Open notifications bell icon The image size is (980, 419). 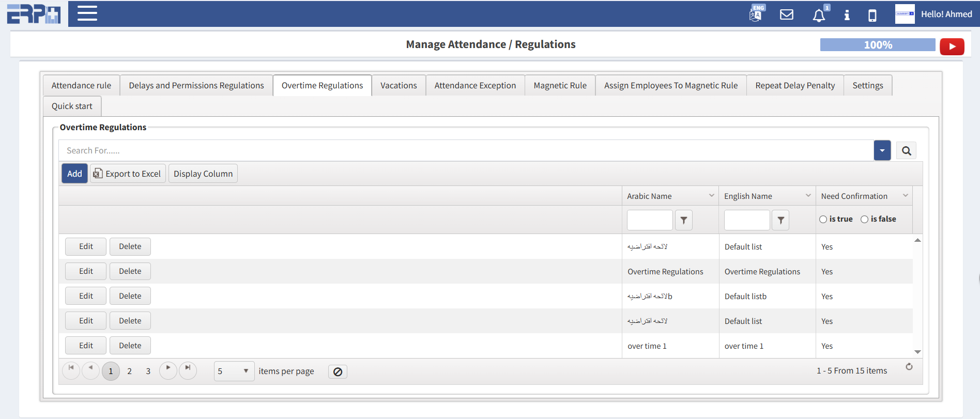pos(819,15)
